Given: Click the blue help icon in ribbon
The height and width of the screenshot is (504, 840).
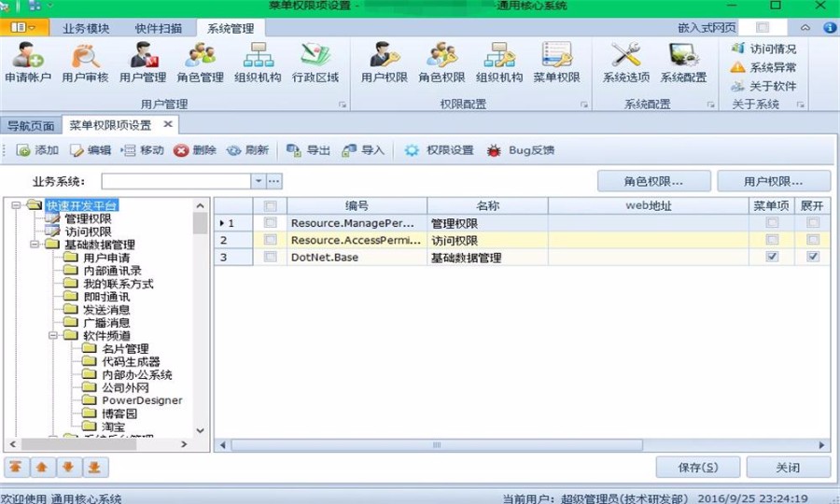Looking at the screenshot, I should 830,27.
